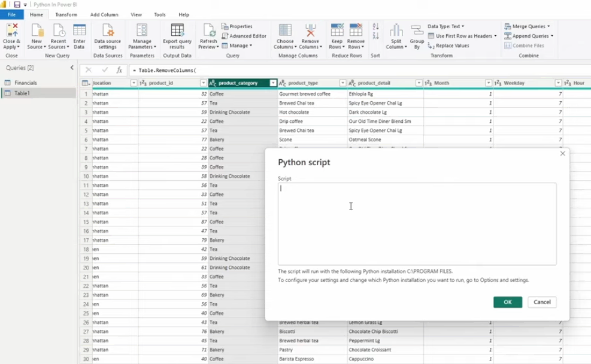Click the 'Ethiopia Rg' cell
591x364 pixels.
[x=385, y=94]
